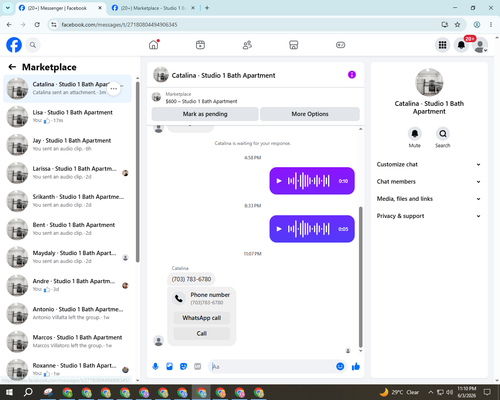
Task: Open Windows taskbar search
Action: (x=28, y=392)
